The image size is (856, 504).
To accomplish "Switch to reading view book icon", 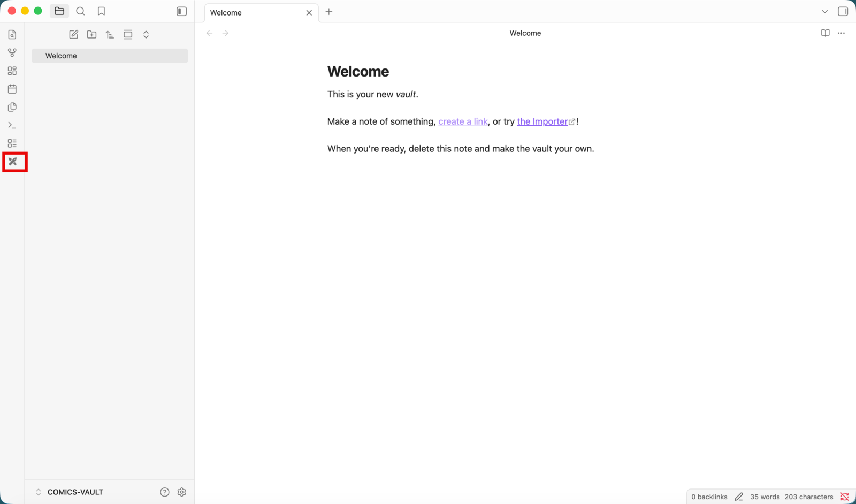I will (x=826, y=33).
